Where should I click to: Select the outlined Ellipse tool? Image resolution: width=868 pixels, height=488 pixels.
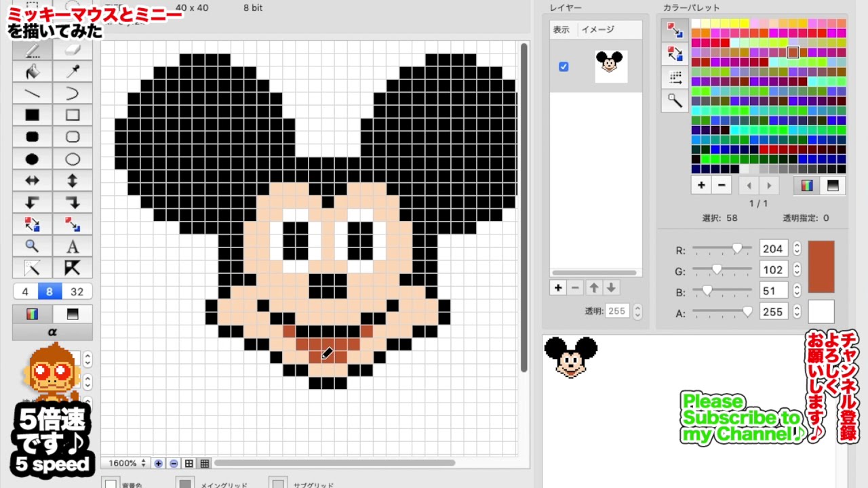coord(73,159)
